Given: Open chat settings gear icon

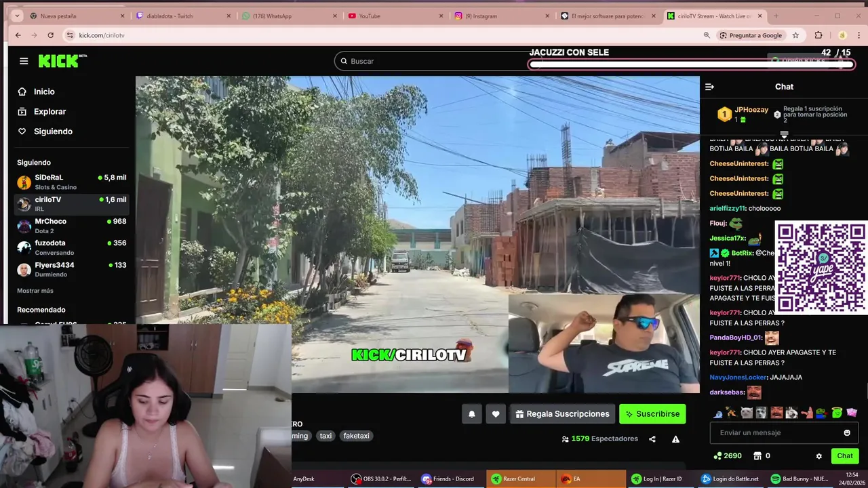Looking at the screenshot, I should [818, 456].
